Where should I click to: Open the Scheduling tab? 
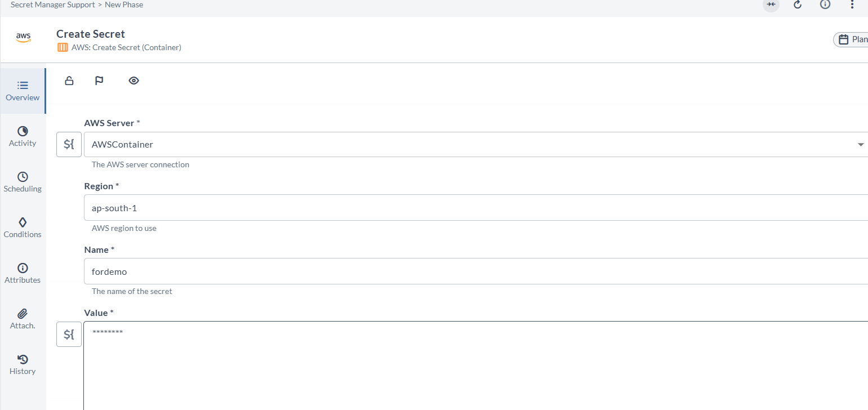click(23, 182)
